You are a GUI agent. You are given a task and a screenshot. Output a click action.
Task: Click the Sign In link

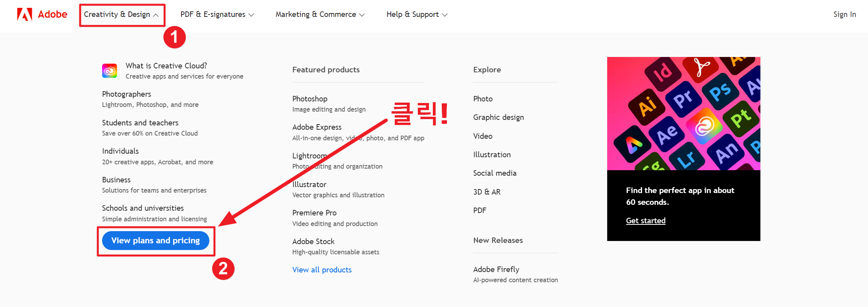click(x=844, y=15)
